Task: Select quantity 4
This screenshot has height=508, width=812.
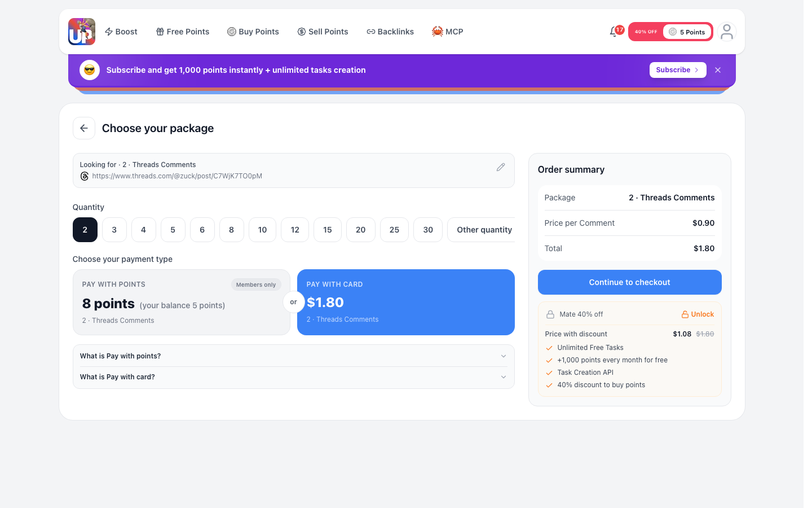Action: (x=144, y=230)
